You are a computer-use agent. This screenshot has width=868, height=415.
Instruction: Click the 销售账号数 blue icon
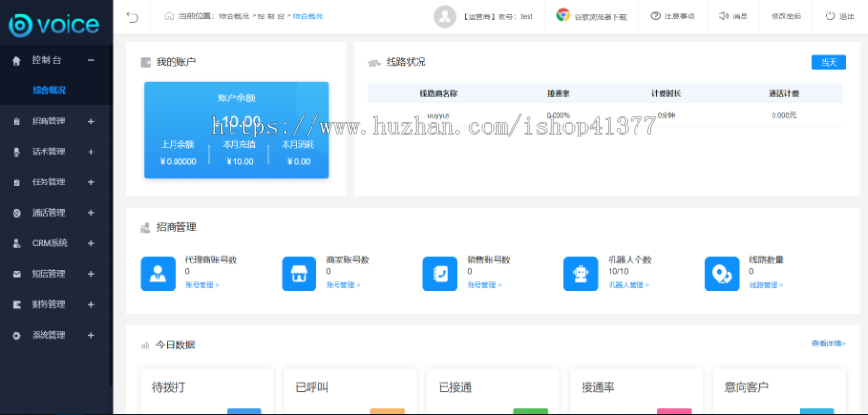440,273
